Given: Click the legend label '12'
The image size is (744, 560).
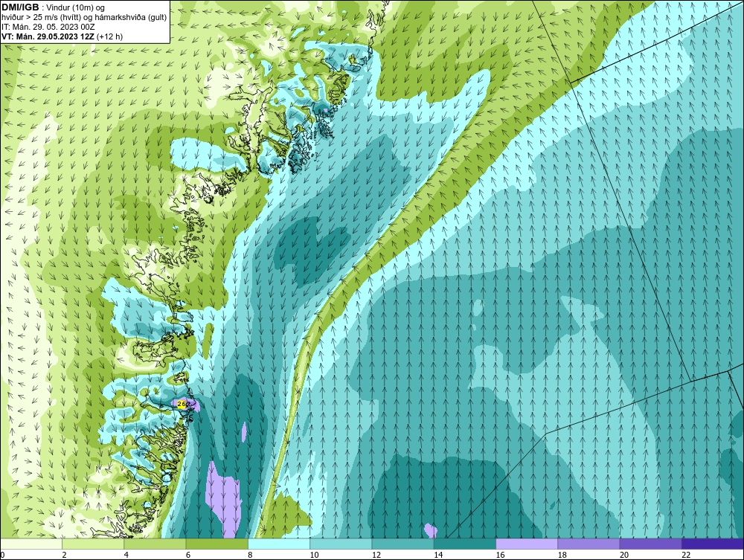Looking at the screenshot, I should (x=376, y=555).
